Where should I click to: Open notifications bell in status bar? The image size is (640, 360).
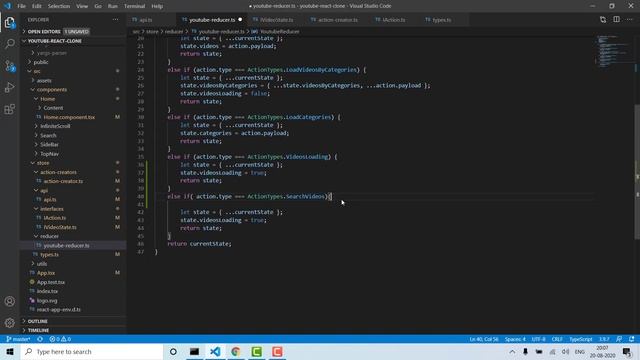(631, 339)
